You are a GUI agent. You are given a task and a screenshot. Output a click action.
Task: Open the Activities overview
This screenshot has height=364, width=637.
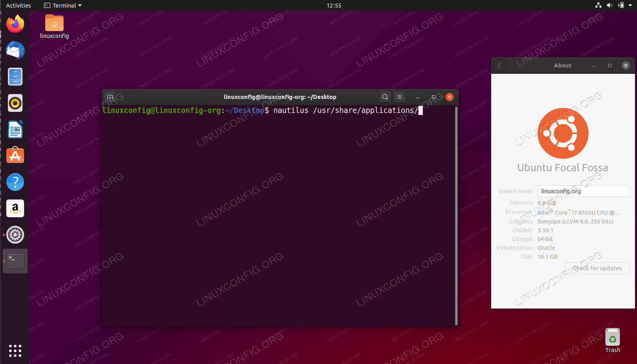coord(18,6)
